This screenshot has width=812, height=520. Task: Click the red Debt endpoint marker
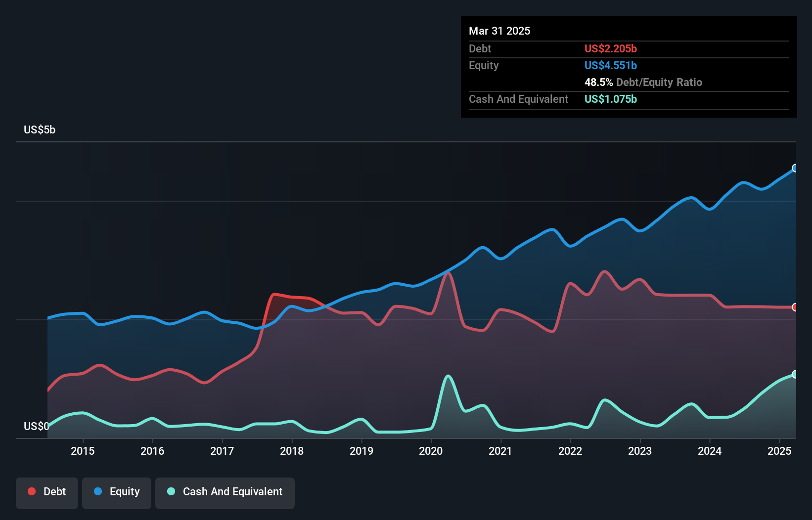coord(795,307)
